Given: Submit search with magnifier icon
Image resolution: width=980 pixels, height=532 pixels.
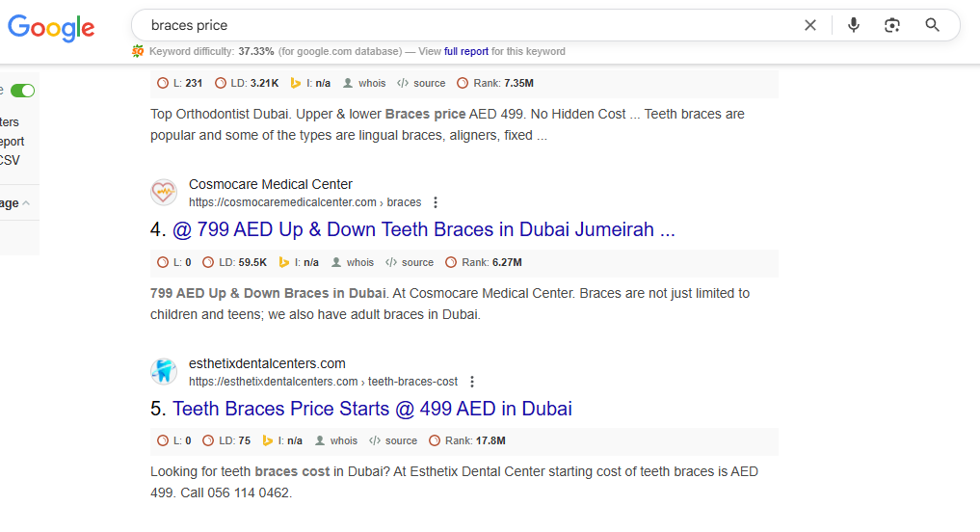Looking at the screenshot, I should (932, 25).
